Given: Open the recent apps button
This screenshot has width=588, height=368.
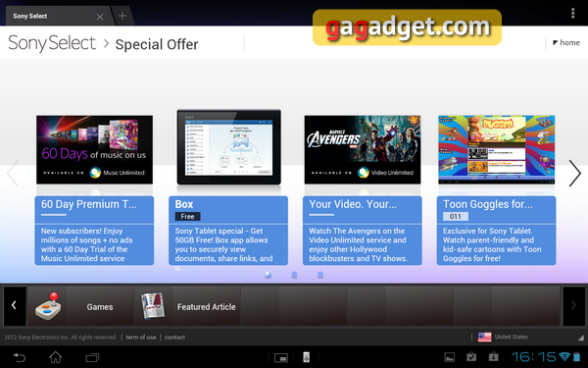Looking at the screenshot, I should (x=92, y=357).
